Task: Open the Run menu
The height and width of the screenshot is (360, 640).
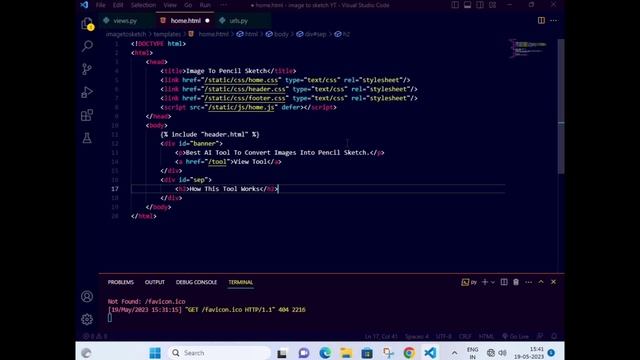Action: pyautogui.click(x=205, y=5)
